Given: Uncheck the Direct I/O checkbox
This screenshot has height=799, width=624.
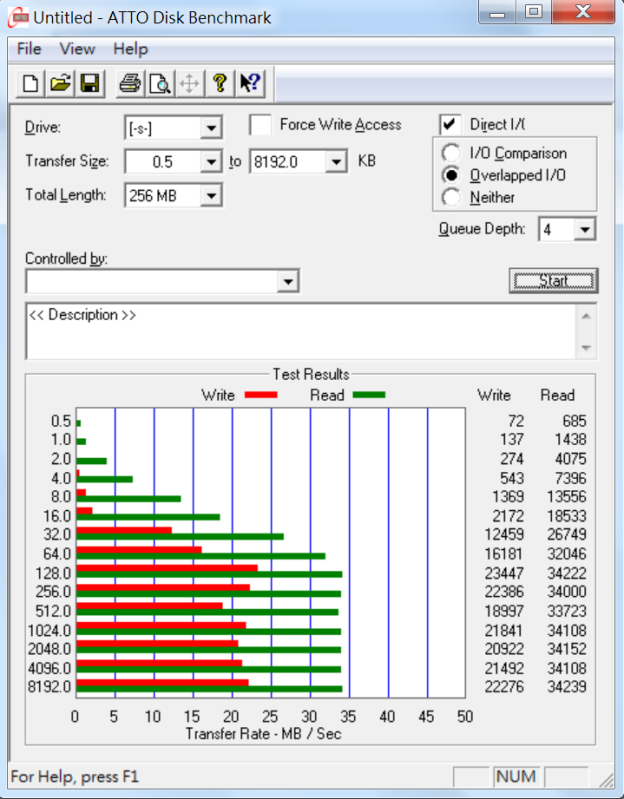Looking at the screenshot, I should 450,125.
